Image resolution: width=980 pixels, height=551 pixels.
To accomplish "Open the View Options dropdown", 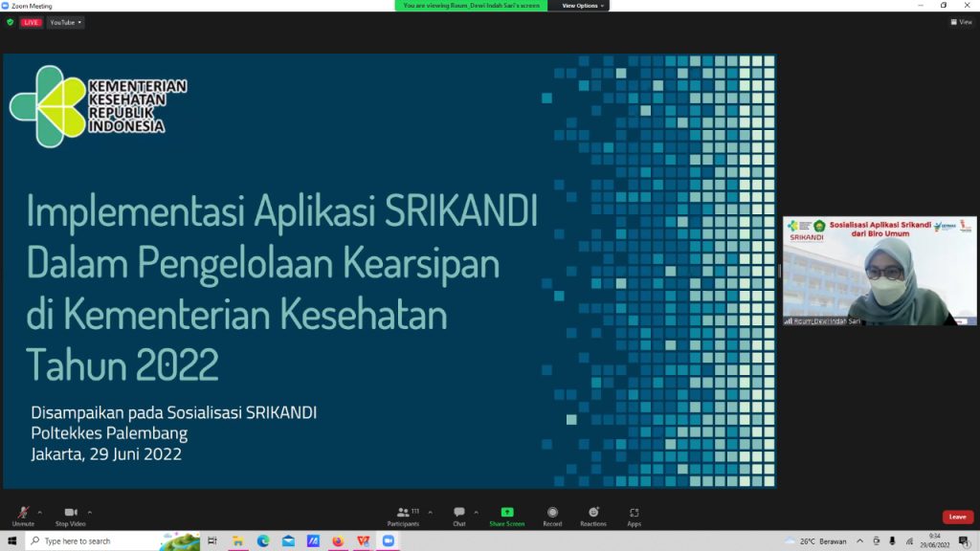I will pyautogui.click(x=581, y=5).
